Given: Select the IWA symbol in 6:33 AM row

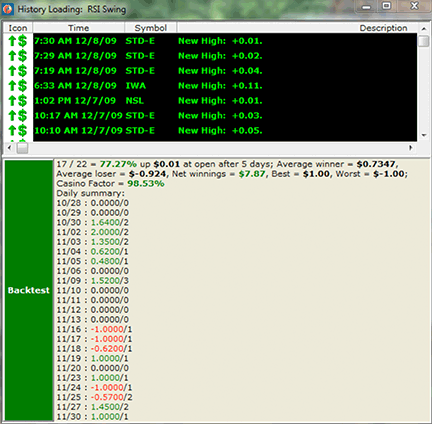Looking at the screenshot, I should (136, 86).
